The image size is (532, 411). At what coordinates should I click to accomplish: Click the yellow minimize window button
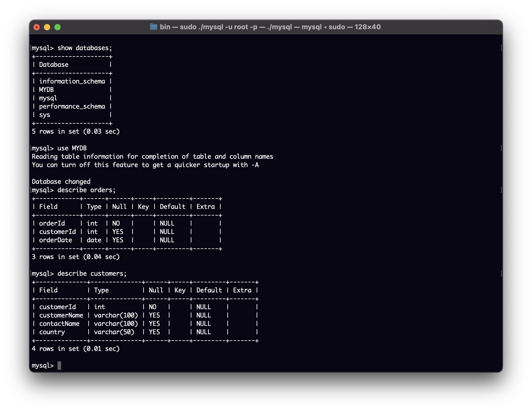coord(47,27)
